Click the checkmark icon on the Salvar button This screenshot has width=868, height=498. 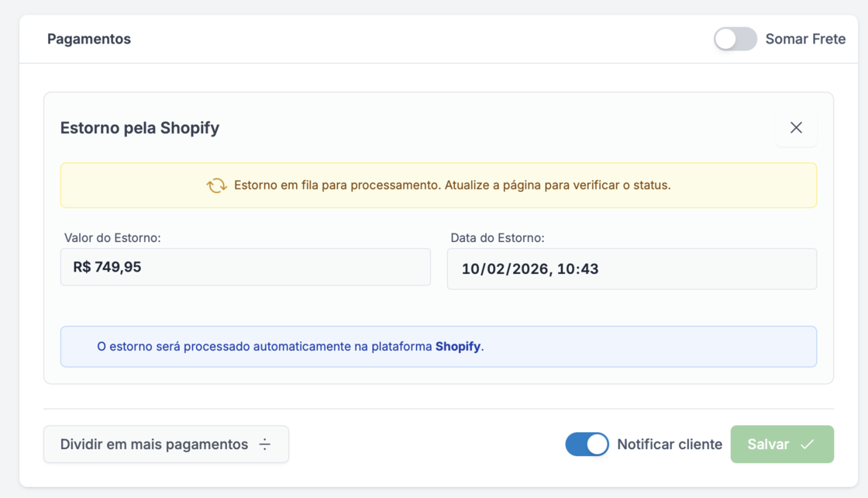(807, 444)
